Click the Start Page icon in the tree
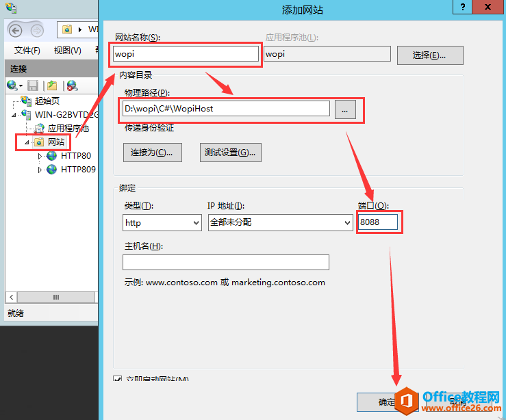The image size is (506, 420). pos(26,101)
